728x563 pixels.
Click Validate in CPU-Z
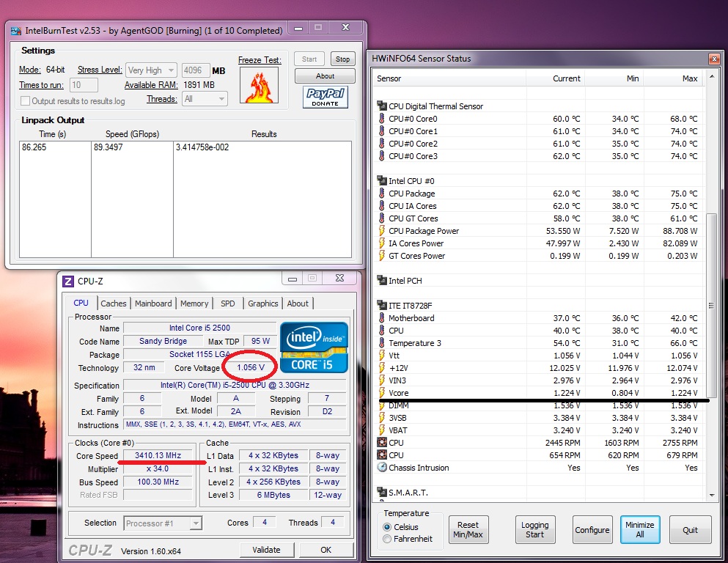click(267, 550)
